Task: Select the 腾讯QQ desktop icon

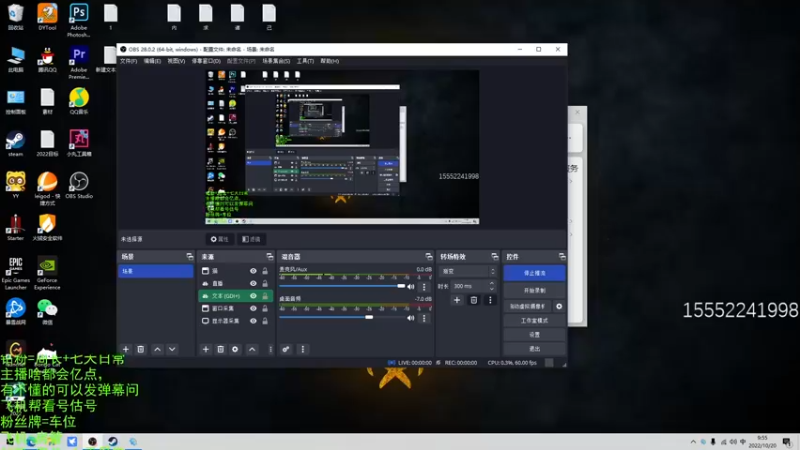Action: coord(47,59)
